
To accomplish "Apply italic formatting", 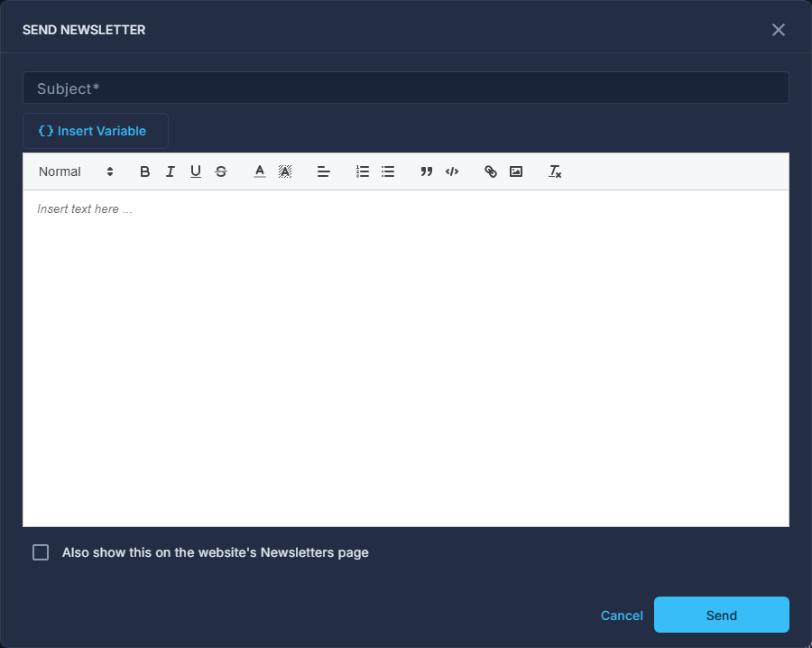I will click(171, 171).
